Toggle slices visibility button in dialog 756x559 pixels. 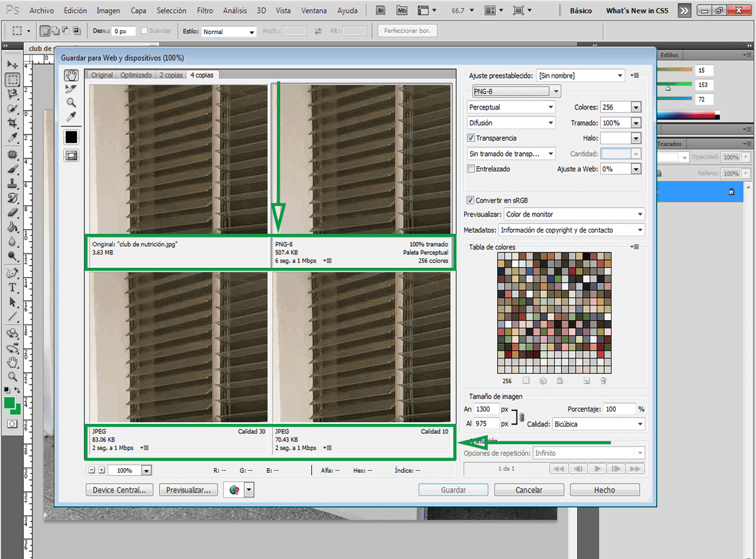(71, 156)
